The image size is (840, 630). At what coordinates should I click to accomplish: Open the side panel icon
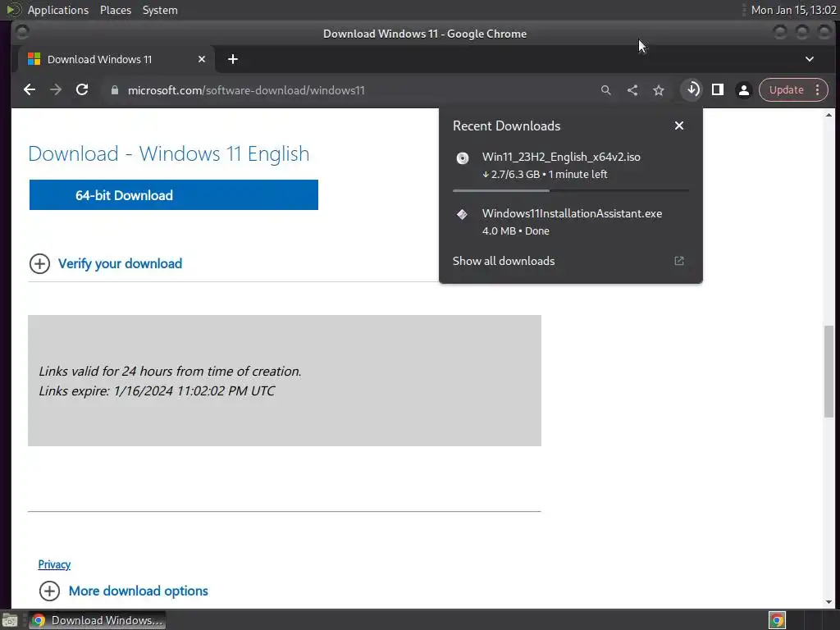pyautogui.click(x=718, y=90)
